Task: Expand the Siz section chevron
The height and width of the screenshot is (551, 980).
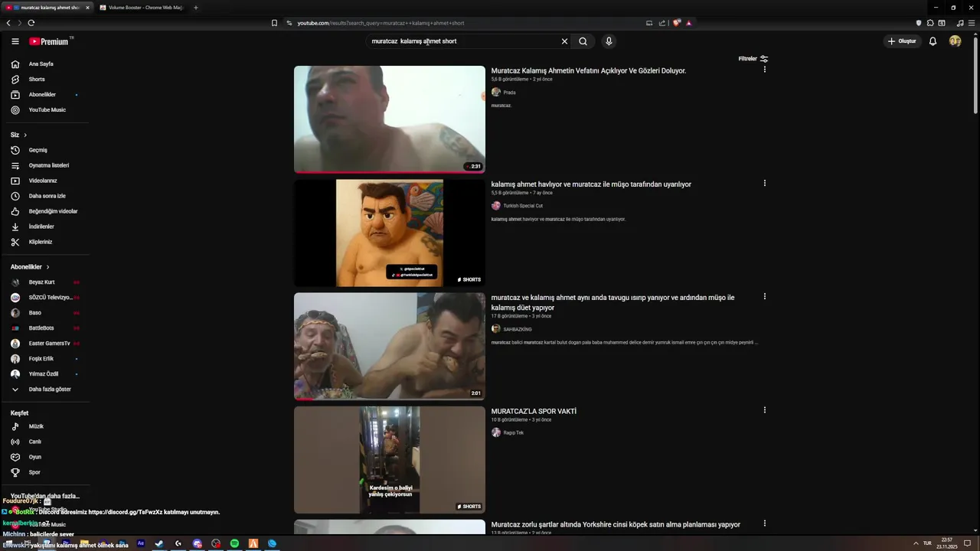Action: 24,135
